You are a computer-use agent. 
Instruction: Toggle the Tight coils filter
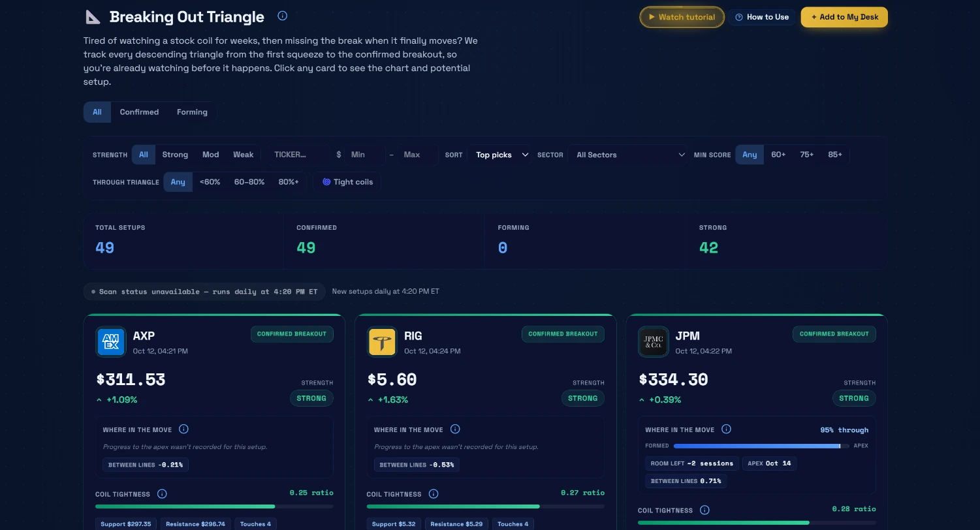(x=347, y=182)
